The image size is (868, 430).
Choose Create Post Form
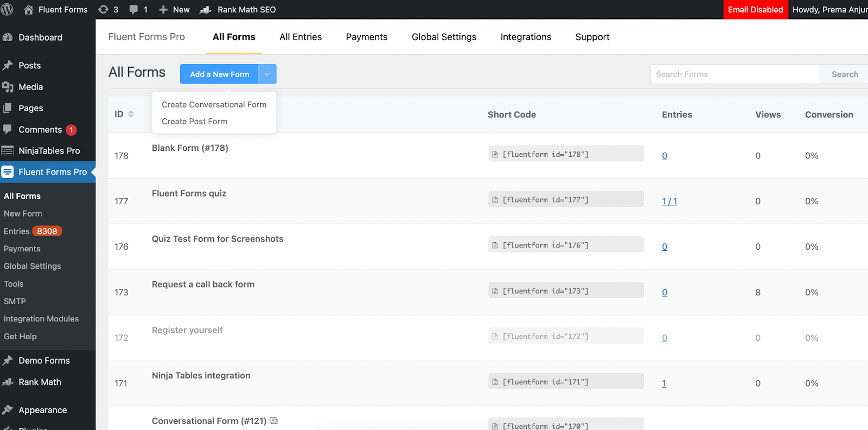coord(195,122)
